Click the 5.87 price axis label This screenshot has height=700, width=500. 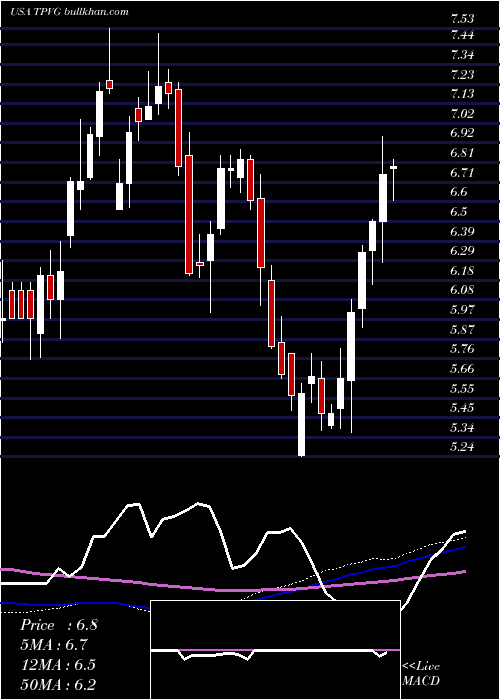point(462,329)
